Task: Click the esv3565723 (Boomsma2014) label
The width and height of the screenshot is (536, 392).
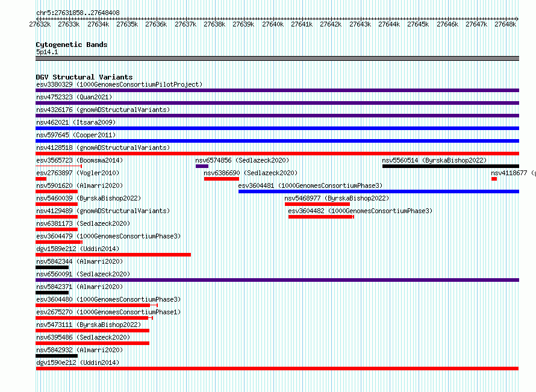Action: tap(79, 160)
